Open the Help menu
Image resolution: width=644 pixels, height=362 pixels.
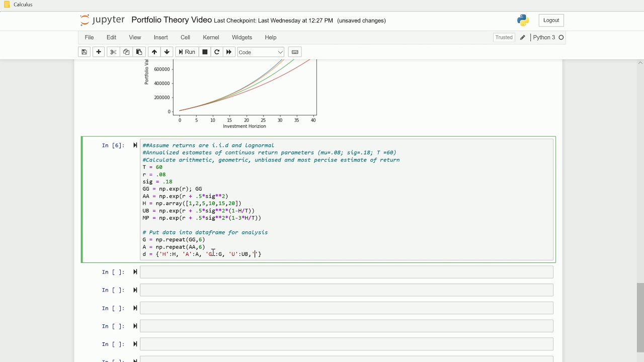271,37
